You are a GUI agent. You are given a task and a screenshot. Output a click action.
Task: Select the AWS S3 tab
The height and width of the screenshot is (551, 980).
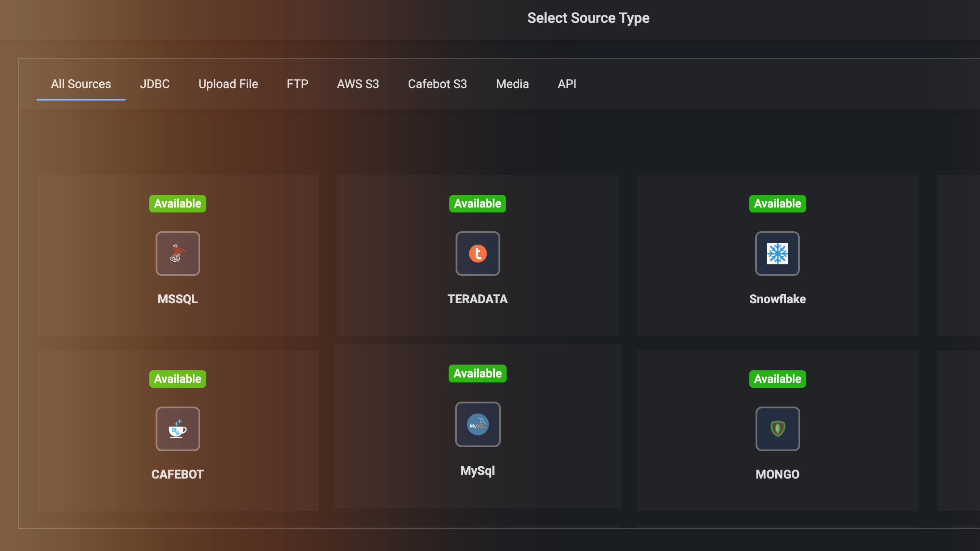(x=358, y=84)
